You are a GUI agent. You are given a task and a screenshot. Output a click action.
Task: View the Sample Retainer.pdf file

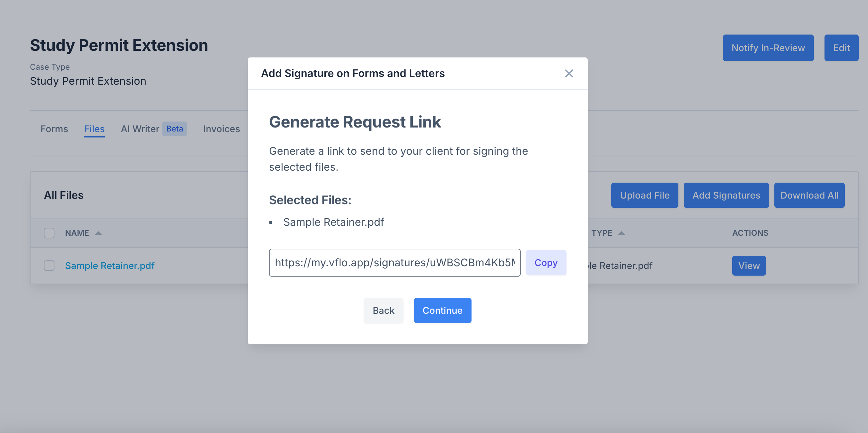(748, 266)
